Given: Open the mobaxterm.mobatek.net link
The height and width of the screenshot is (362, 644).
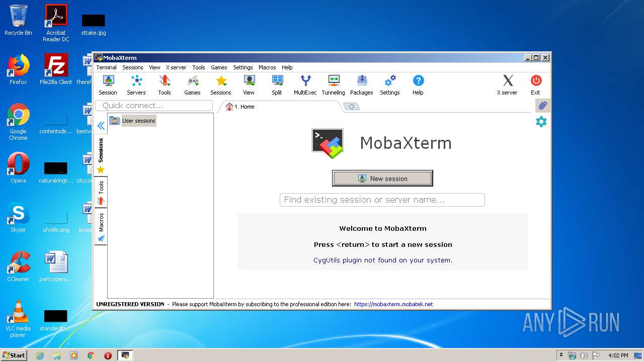Looking at the screenshot, I should (393, 304).
